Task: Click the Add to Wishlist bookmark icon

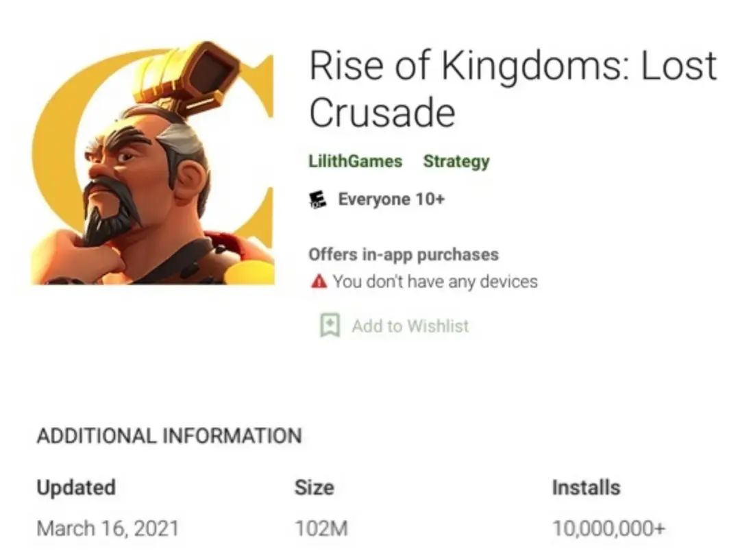Action: point(330,326)
